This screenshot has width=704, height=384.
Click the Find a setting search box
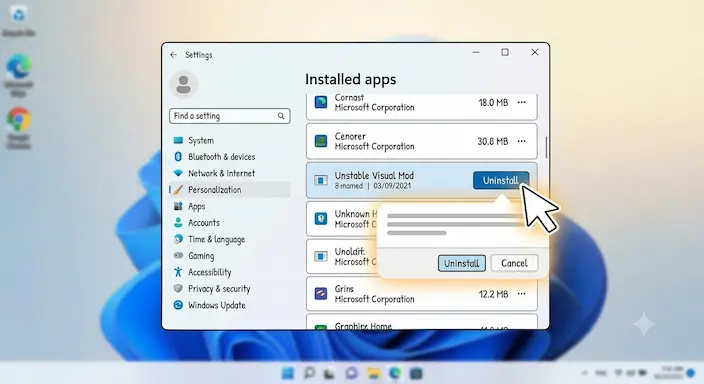click(x=229, y=116)
